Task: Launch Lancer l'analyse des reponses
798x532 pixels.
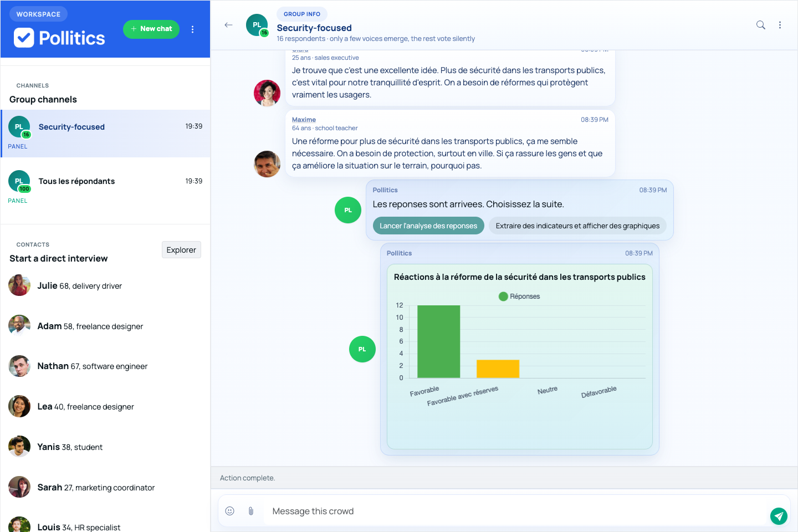Action: pyautogui.click(x=428, y=226)
